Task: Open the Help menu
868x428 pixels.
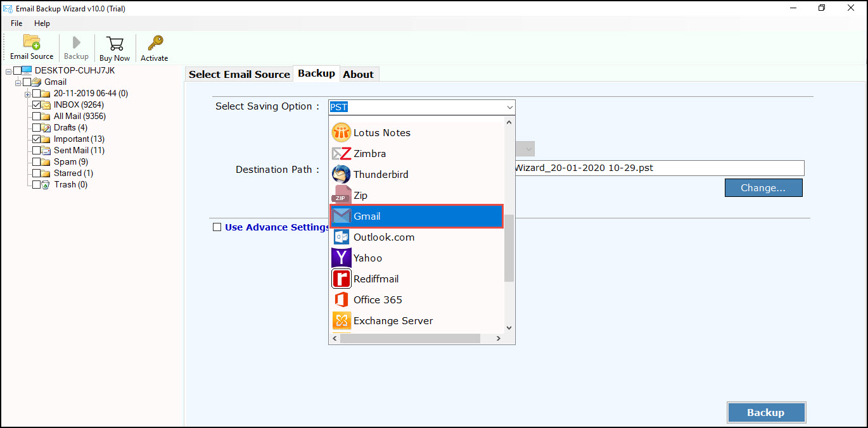Action: click(x=42, y=23)
